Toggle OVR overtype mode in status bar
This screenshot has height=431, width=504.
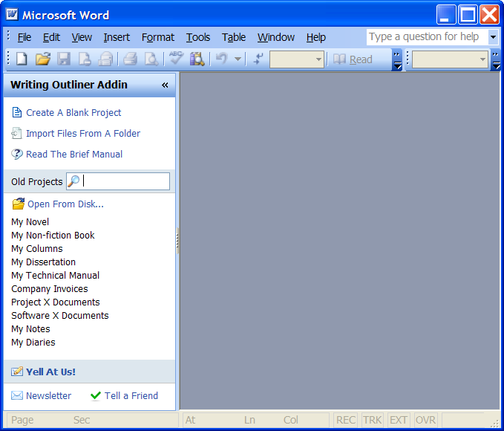click(x=425, y=420)
